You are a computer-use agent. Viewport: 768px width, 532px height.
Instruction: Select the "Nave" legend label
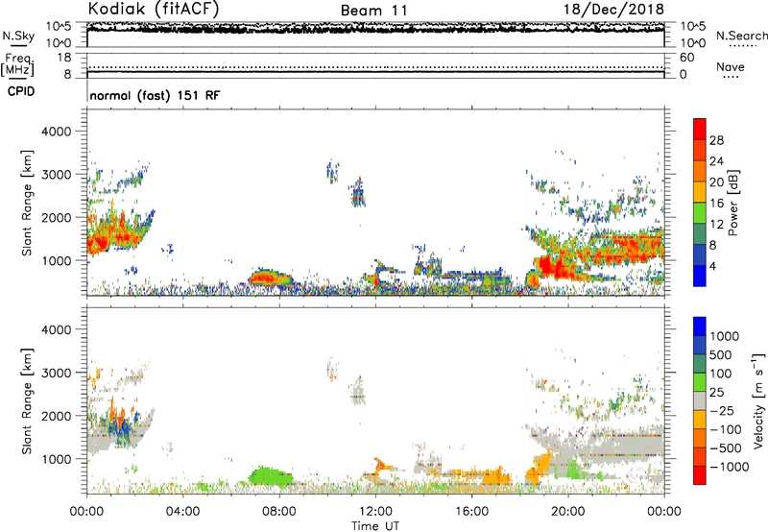pos(731,67)
